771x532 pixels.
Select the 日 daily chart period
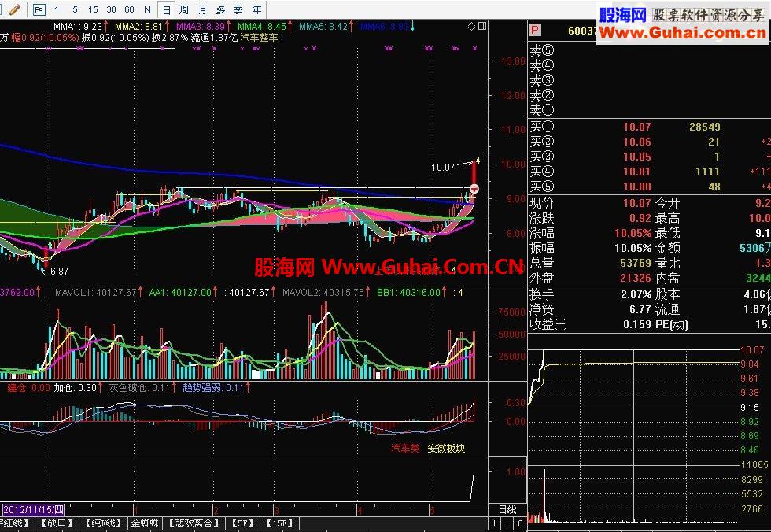(x=167, y=9)
